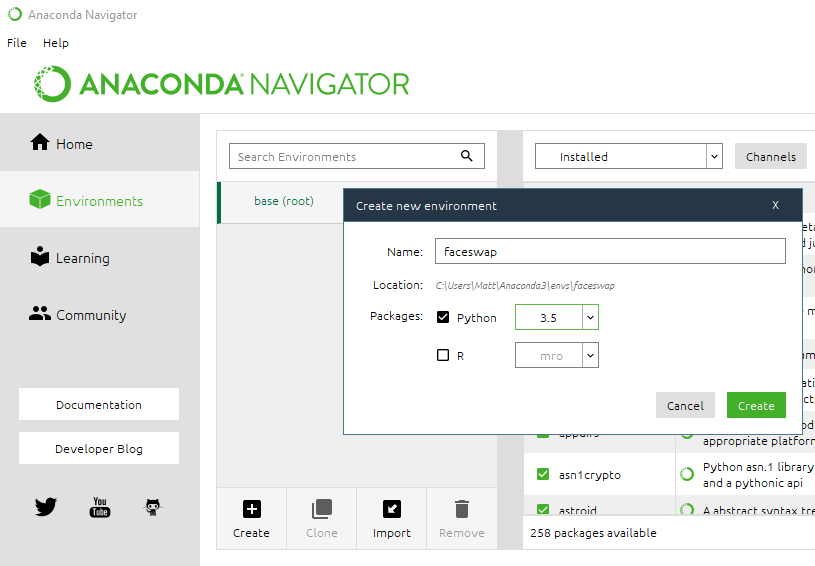Toggle the asn1crypto package checkbox

coord(543,474)
